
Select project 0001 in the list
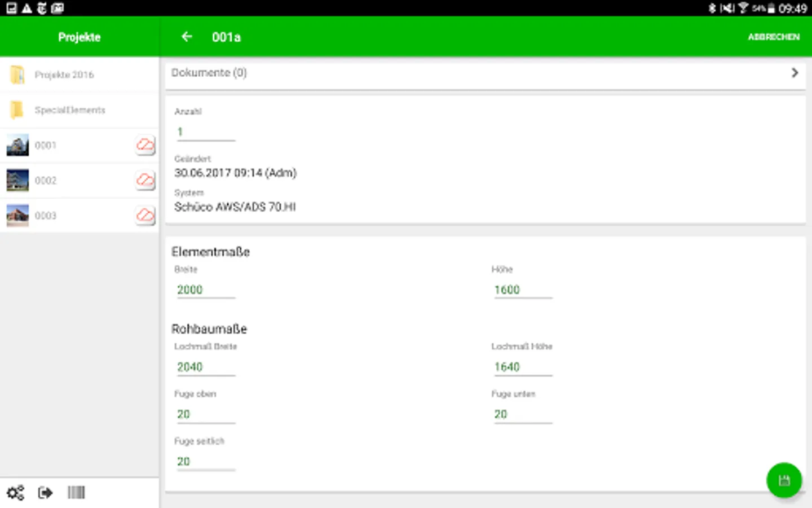(x=80, y=145)
